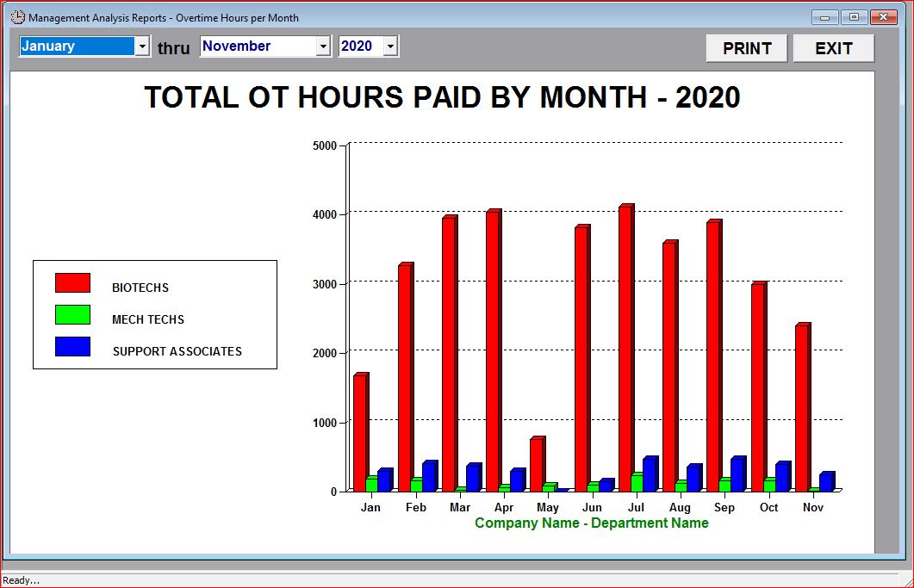Open the November end month dropdown arrow
This screenshot has height=588, width=914.
point(324,46)
